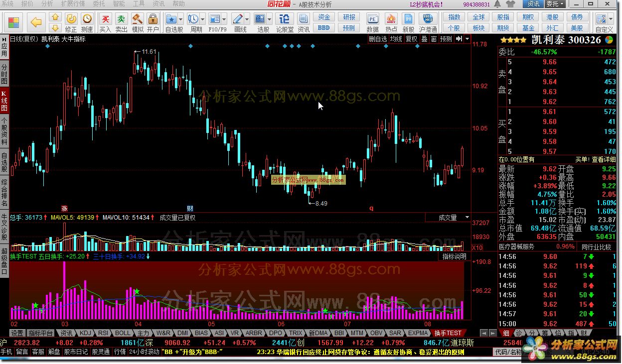Open the 新股 IPO icon
Image resolution: width=622 pixels, height=364 pixels.
[x=409, y=19]
